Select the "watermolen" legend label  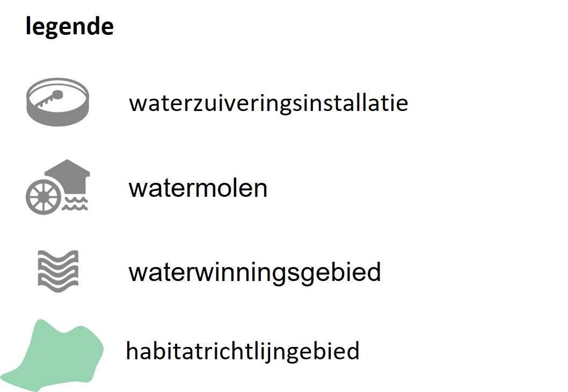198,188
